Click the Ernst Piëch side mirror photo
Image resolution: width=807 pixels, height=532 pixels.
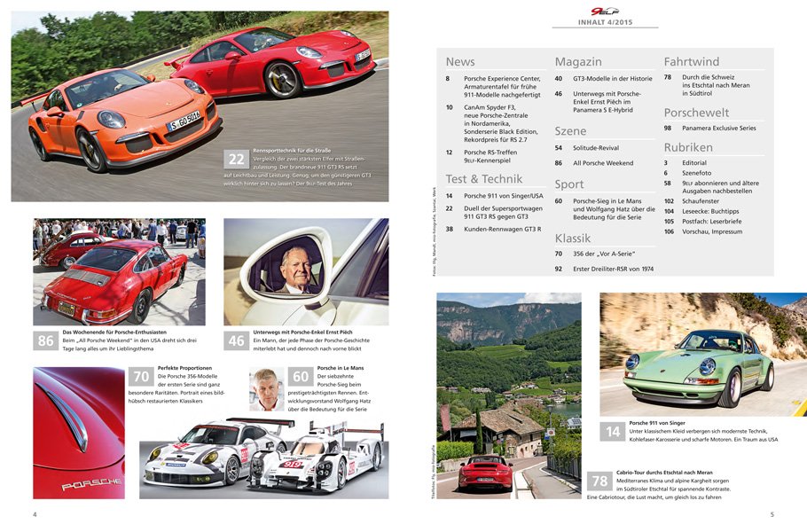tap(305, 270)
